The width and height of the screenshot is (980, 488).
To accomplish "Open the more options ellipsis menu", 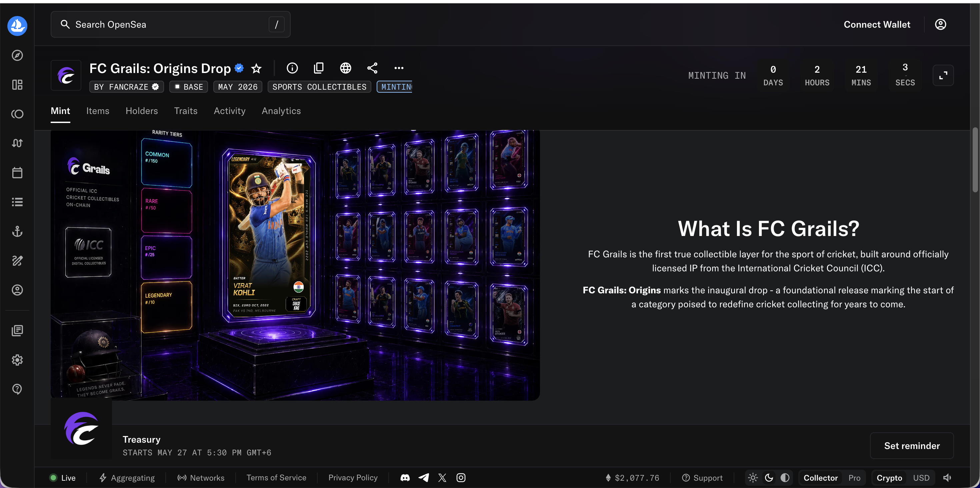I will click(399, 68).
